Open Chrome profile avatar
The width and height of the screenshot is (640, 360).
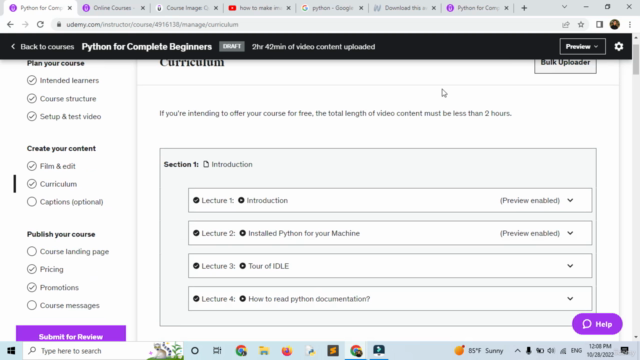click(615, 24)
